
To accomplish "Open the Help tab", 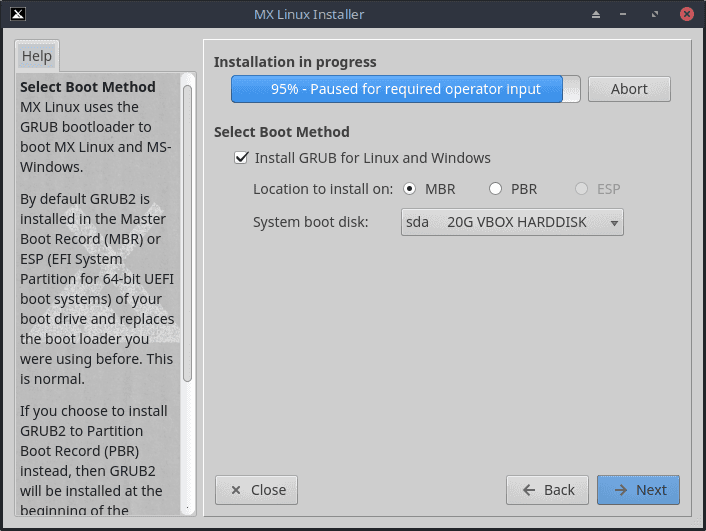I will pyautogui.click(x=37, y=56).
